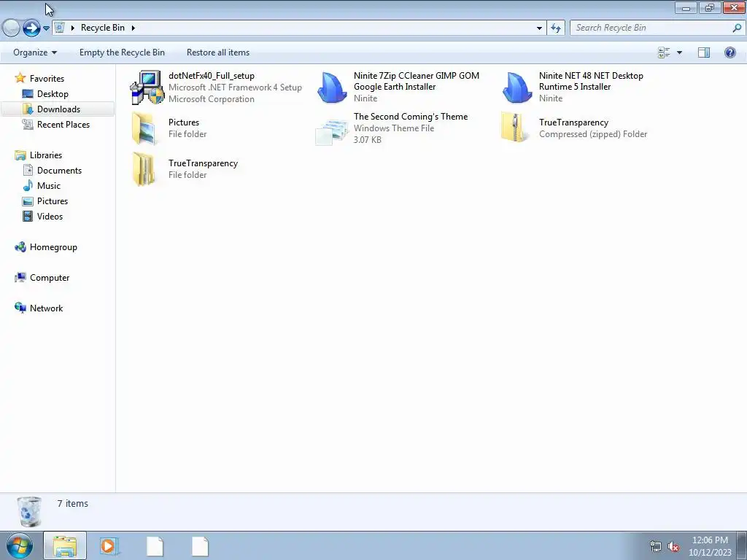The image size is (747, 560).
Task: Click the Windows Explorer taskbar button
Action: pos(65,546)
